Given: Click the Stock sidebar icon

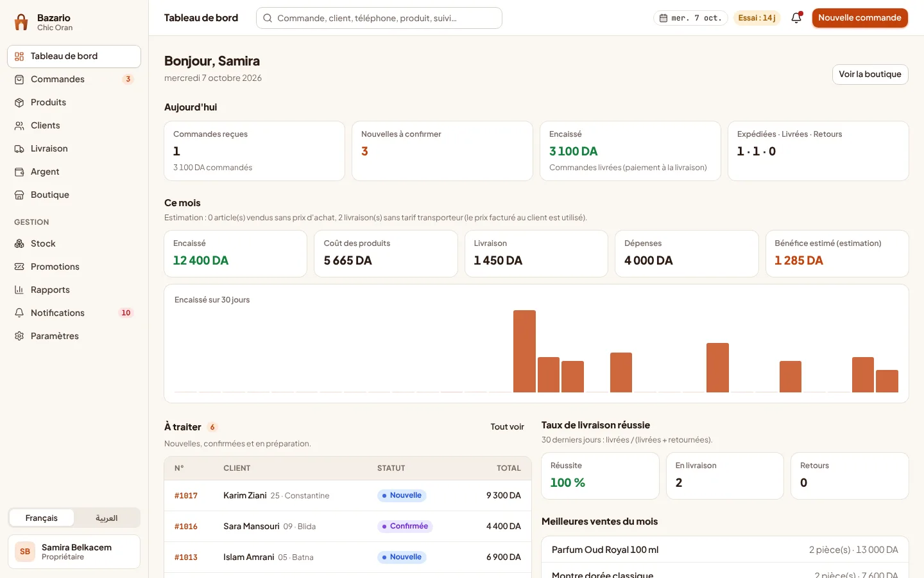Looking at the screenshot, I should coord(19,244).
